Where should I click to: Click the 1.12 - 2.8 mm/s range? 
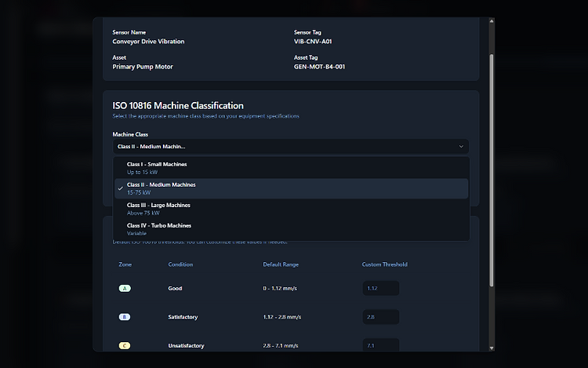pos(282,317)
